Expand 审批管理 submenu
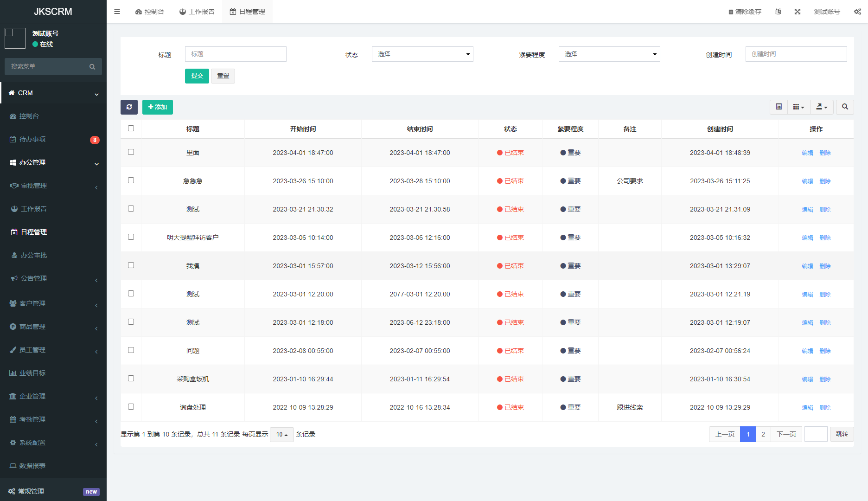Screen dimensions: 868x501 coord(53,186)
